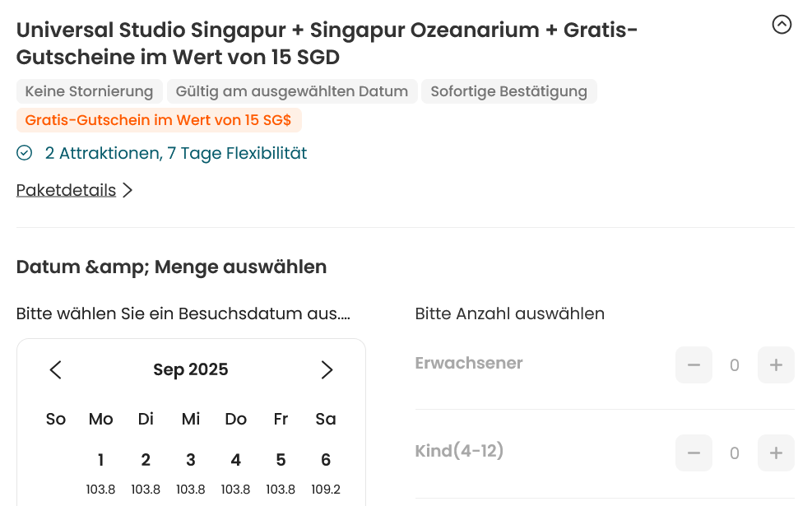Image resolution: width=812 pixels, height=506 pixels.
Task: Increase Erwachsener quantity with plus button
Action: [x=776, y=365]
